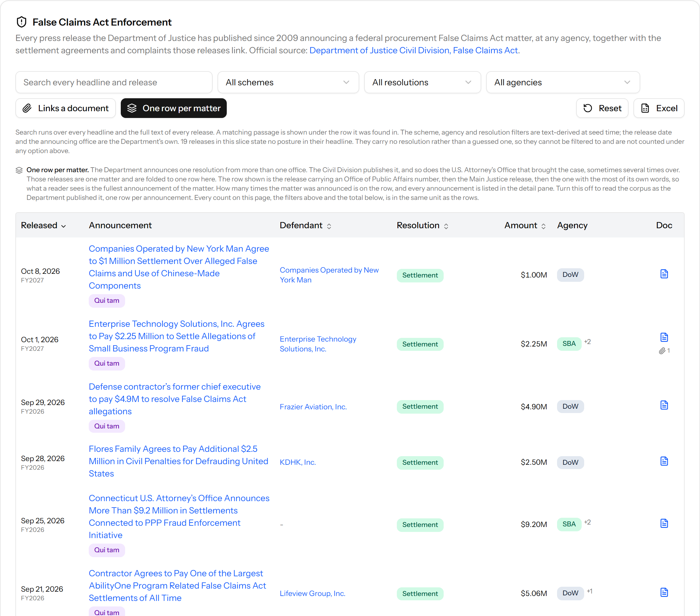Screen dimensions: 700x616
Task: Toggle the Links a document filter
Action: click(x=65, y=108)
